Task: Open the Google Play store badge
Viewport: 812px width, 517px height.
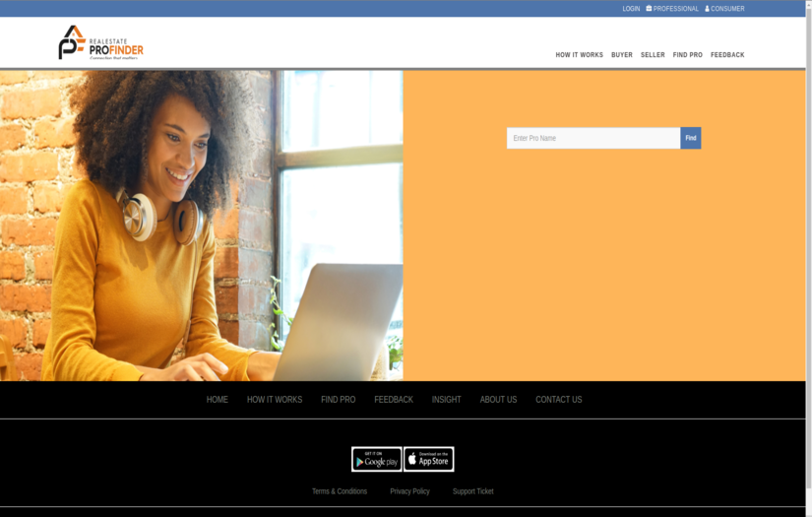Action: pyautogui.click(x=377, y=459)
